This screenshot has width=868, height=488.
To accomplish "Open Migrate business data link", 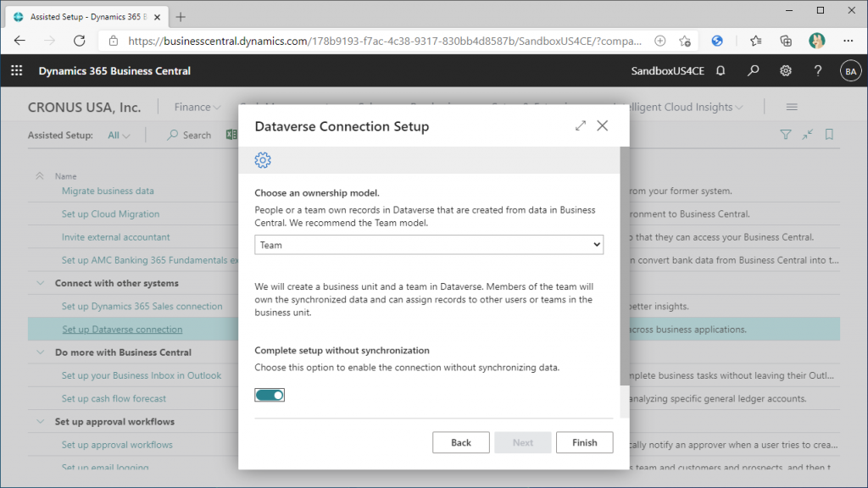I will [108, 191].
